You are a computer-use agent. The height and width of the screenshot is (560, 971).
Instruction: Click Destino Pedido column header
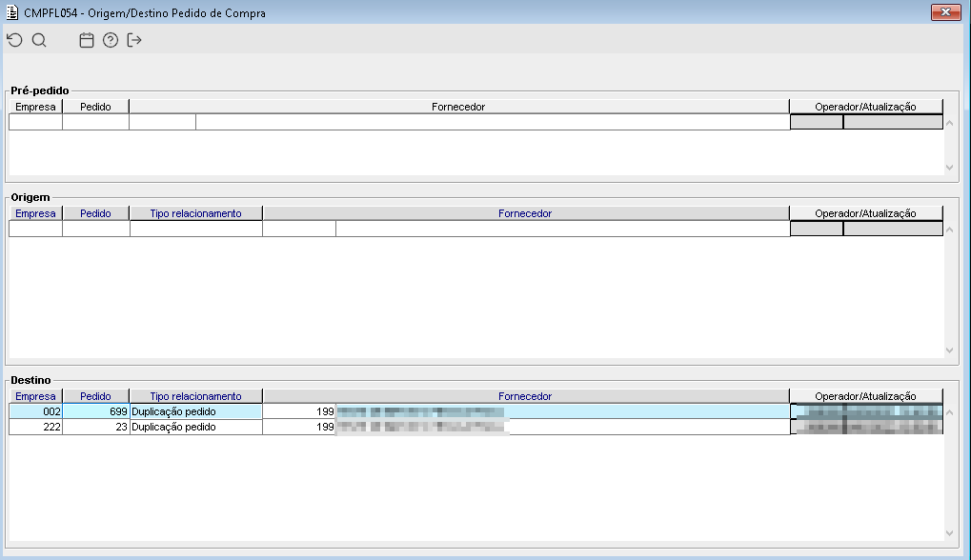point(95,396)
